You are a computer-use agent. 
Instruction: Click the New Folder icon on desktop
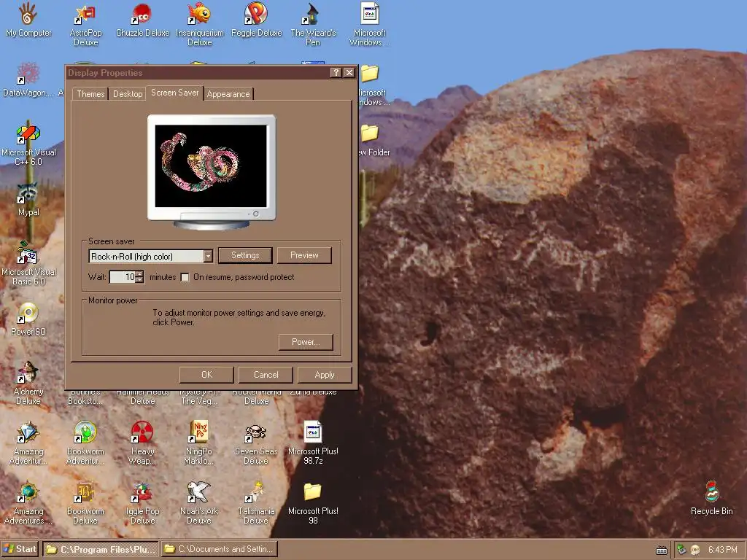click(370, 134)
